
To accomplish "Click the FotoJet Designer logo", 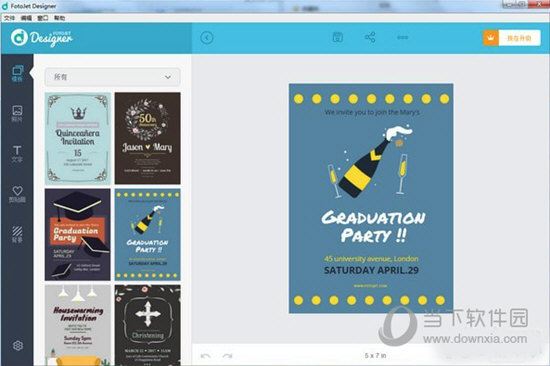I will point(42,38).
